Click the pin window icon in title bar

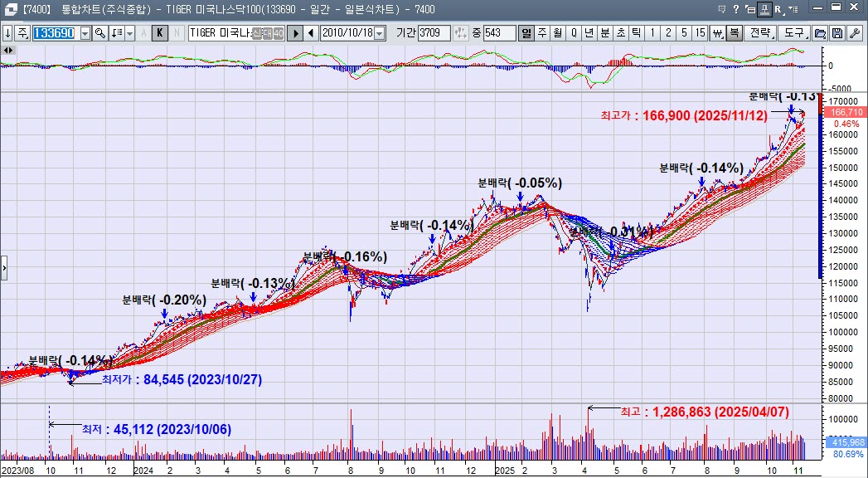pyautogui.click(x=765, y=10)
